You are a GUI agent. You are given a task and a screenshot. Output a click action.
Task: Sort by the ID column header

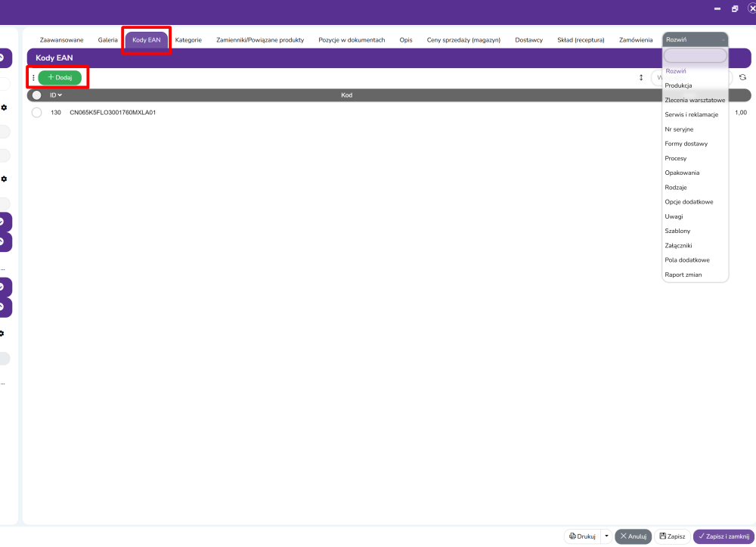point(56,95)
